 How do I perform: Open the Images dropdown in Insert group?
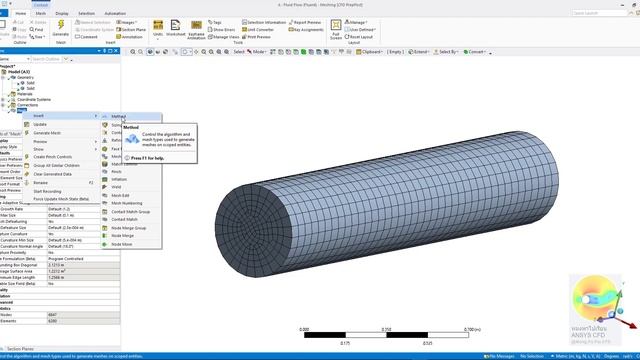click(127, 22)
